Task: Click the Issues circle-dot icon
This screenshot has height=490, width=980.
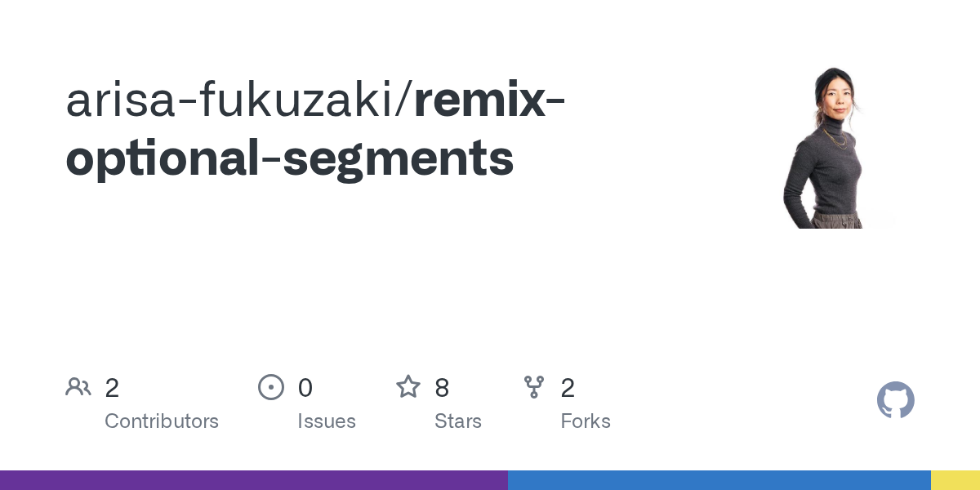Action: [271, 387]
